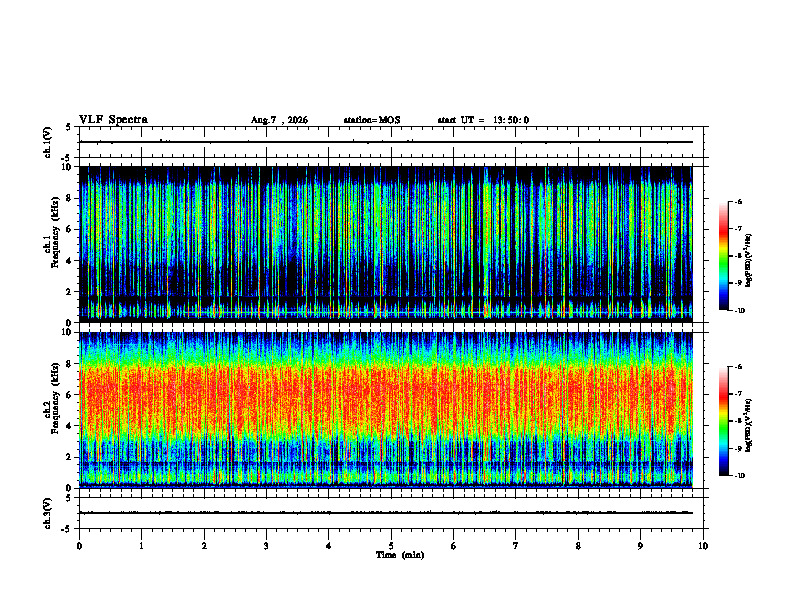Click the ch.2 spectrogram color scale bar
The image size is (792, 612).
[x=723, y=421]
